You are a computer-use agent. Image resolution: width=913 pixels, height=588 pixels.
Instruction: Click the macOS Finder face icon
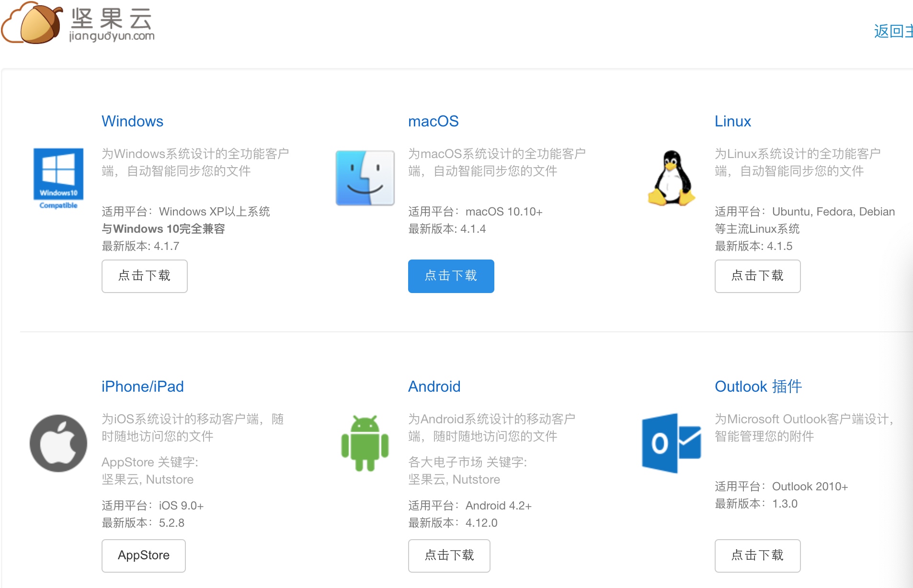point(365,178)
